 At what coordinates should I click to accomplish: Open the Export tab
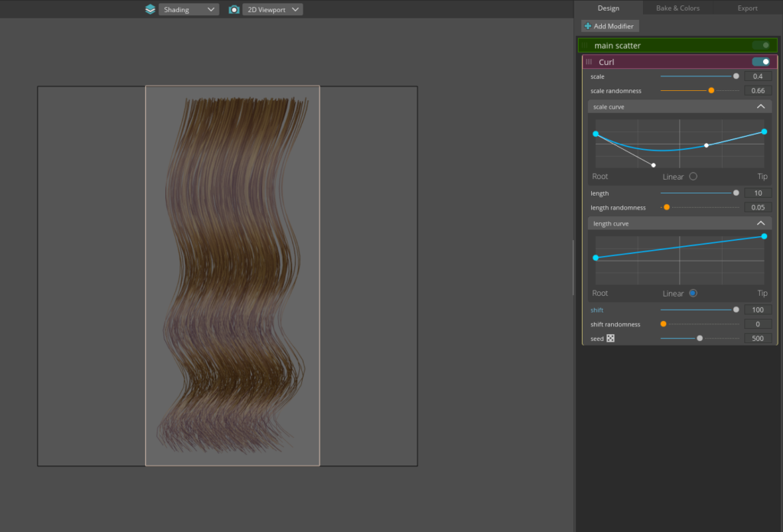747,8
